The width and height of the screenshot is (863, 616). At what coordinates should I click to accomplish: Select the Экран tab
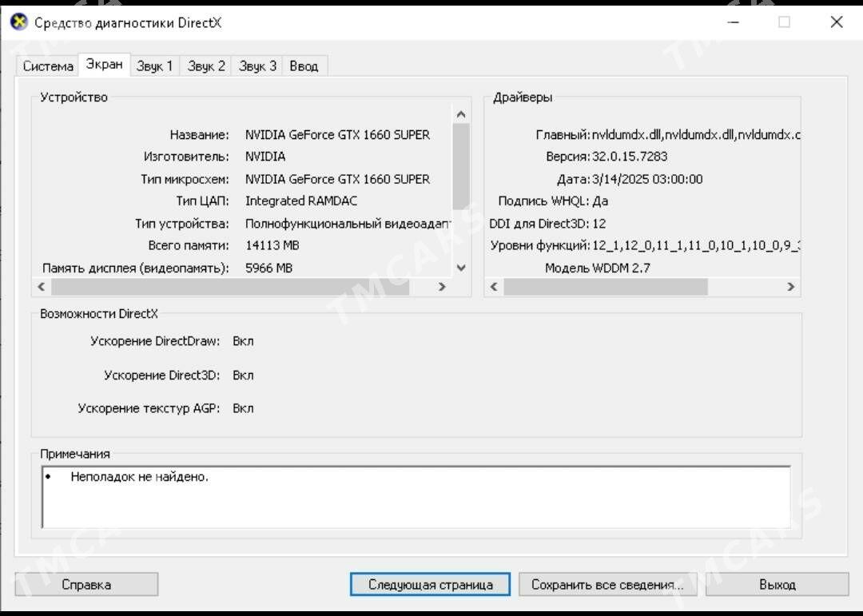(x=104, y=65)
